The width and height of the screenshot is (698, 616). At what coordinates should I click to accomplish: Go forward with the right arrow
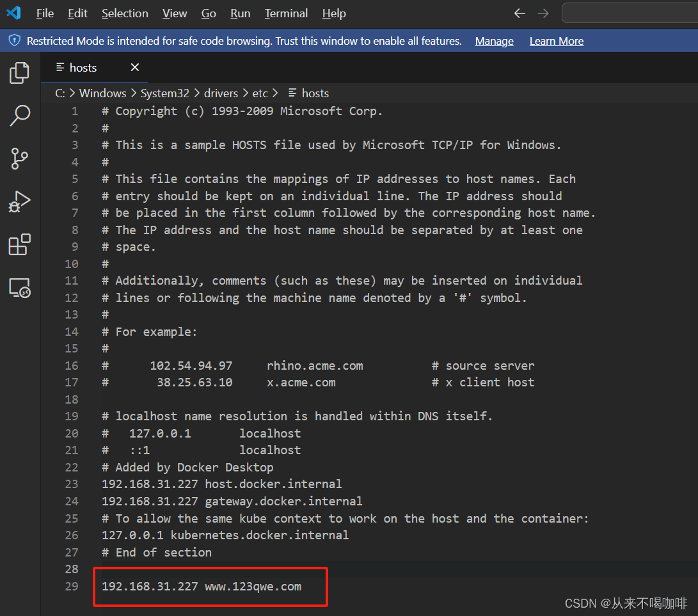(x=543, y=13)
